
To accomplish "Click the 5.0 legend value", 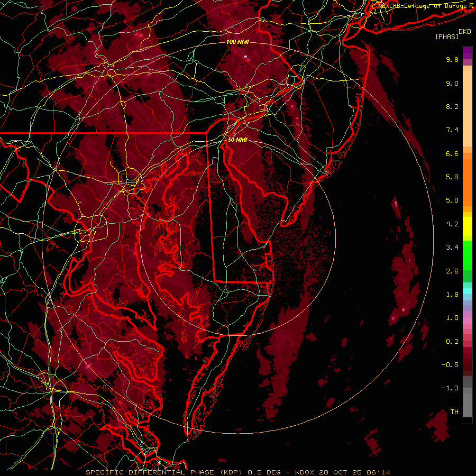I will pyautogui.click(x=452, y=200).
